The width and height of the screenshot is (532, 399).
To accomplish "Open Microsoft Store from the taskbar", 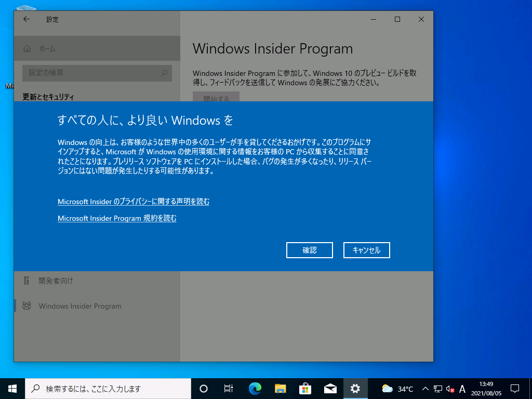I will point(305,389).
